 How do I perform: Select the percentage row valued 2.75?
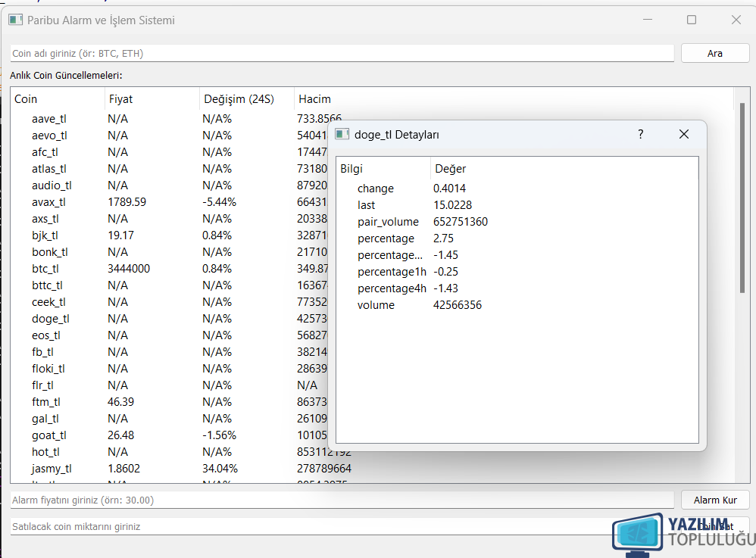[517, 238]
